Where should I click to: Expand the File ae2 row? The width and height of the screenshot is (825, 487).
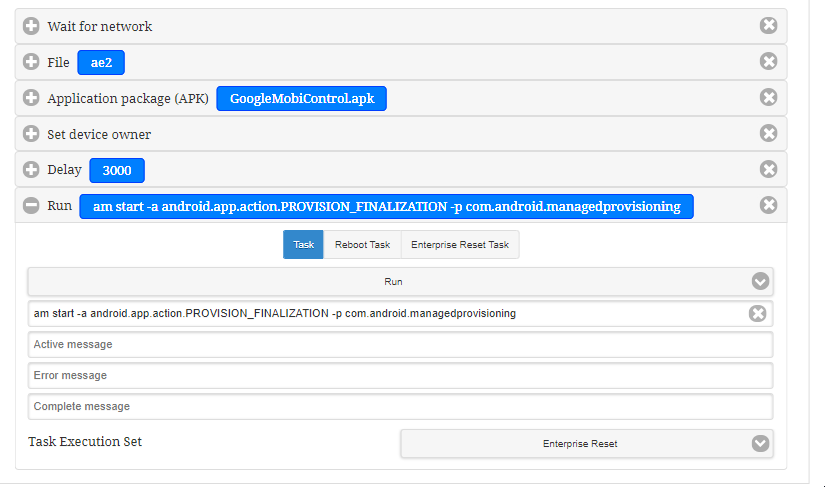[x=31, y=62]
